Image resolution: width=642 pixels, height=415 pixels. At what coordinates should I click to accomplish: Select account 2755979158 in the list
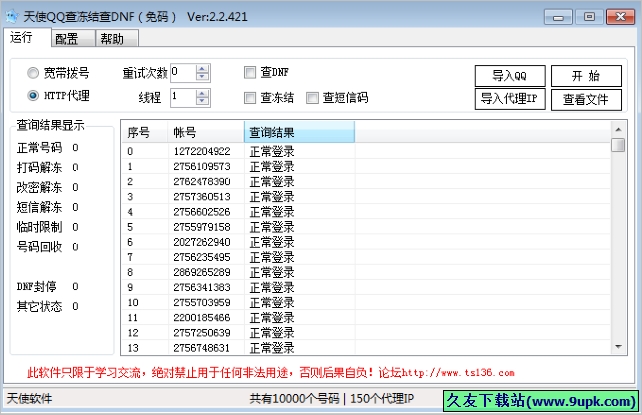[x=202, y=227]
